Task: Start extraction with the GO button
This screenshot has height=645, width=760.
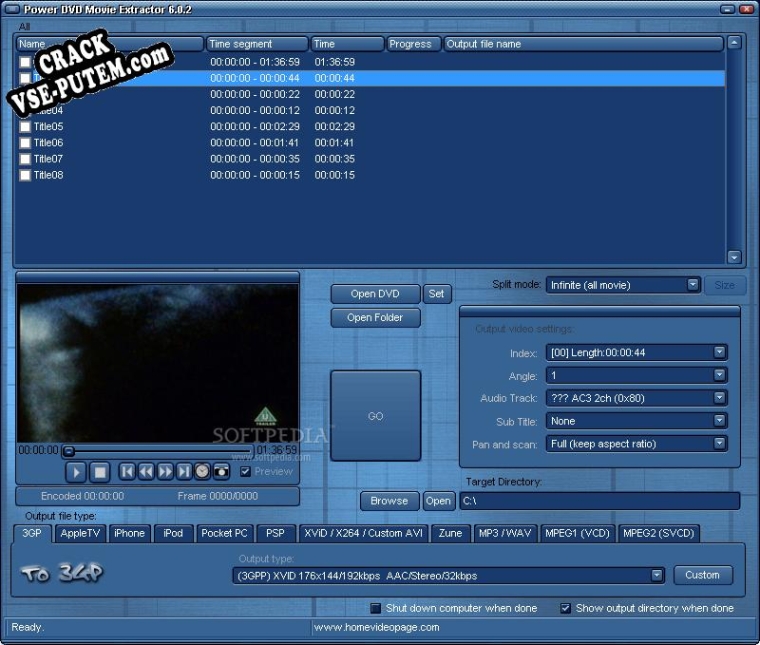Action: click(x=375, y=416)
